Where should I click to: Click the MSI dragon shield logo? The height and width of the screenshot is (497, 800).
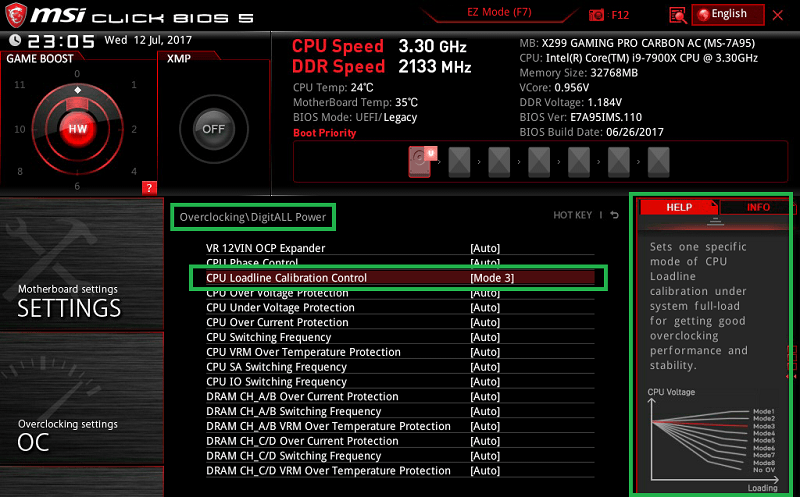tap(15, 14)
